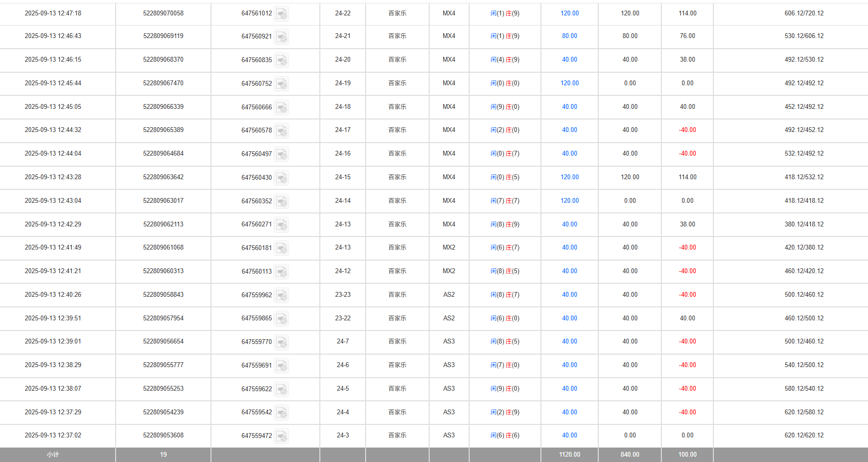Select the 小计 subtotal row label
This screenshot has height=462, width=868.
click(x=53, y=455)
